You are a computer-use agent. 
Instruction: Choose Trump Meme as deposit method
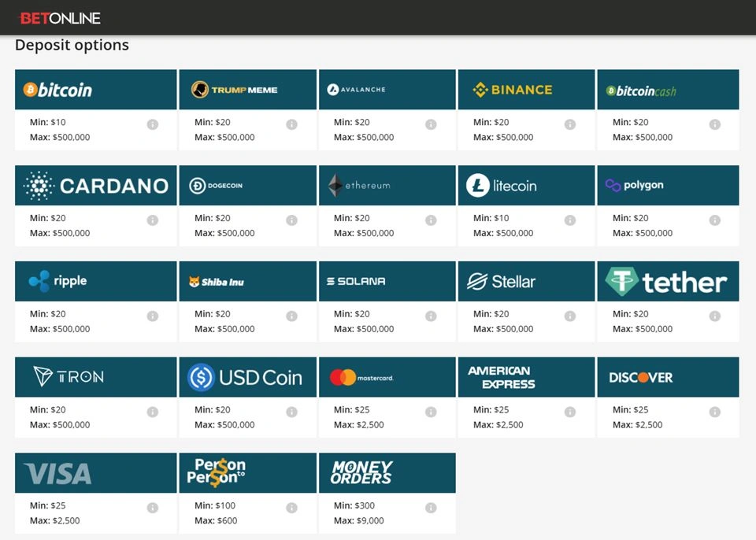tap(248, 90)
